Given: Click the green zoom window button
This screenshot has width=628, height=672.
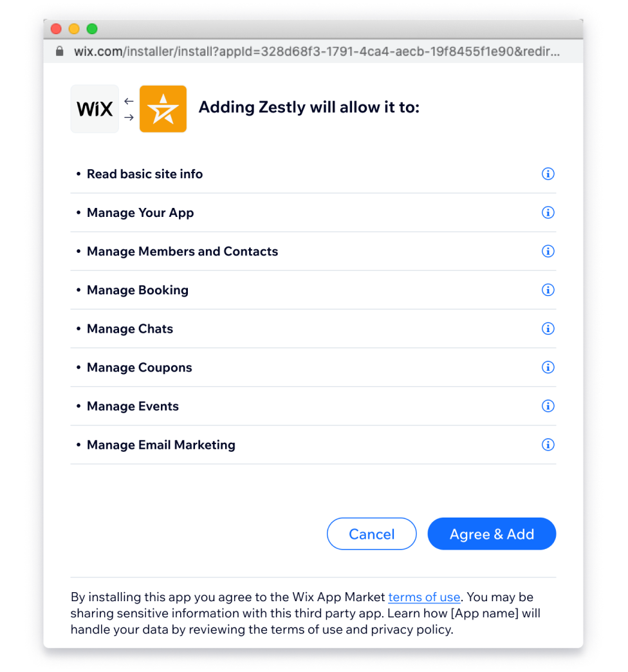Looking at the screenshot, I should [92, 29].
